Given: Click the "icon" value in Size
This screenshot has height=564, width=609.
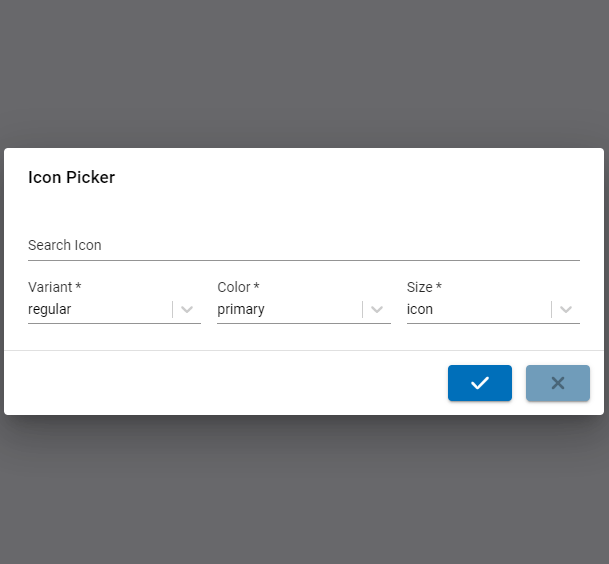Looking at the screenshot, I should coord(420,310).
